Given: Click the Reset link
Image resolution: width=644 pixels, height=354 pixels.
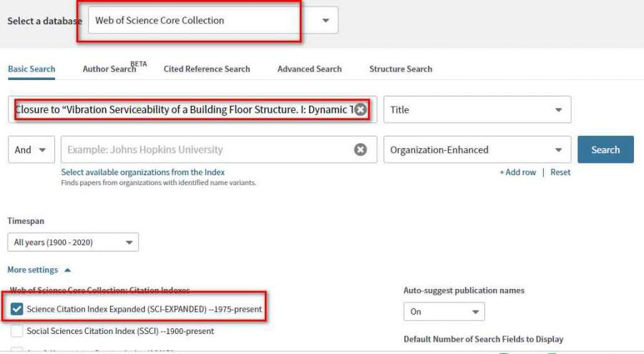Looking at the screenshot, I should tap(560, 172).
